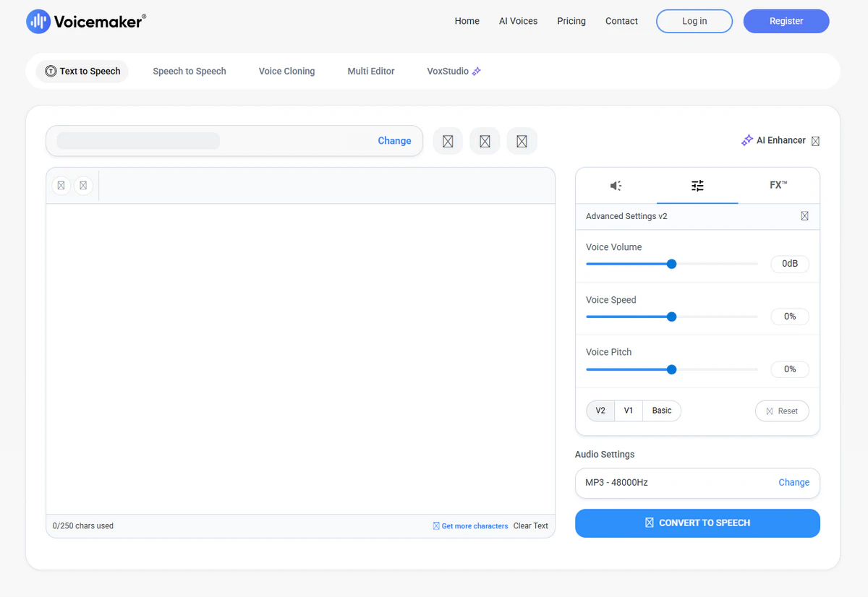Open the AI Voices menu
Screen dimensions: 868x597
point(518,21)
